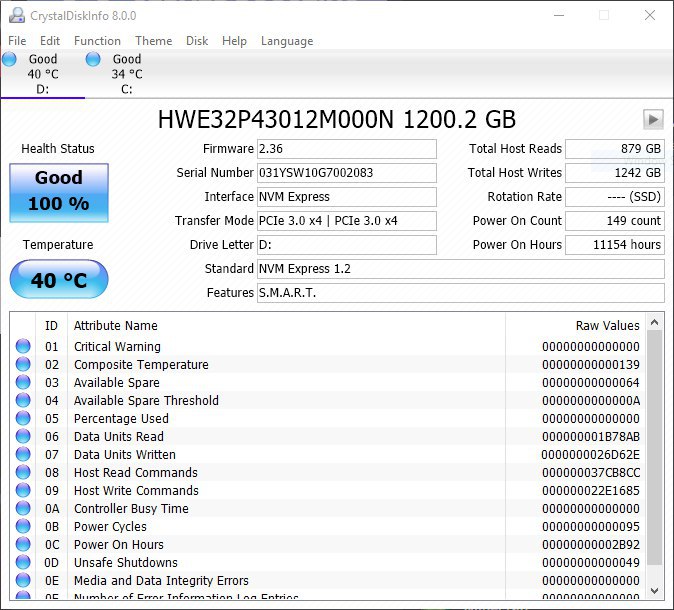Click status orb of Percentage Used row

point(23,418)
